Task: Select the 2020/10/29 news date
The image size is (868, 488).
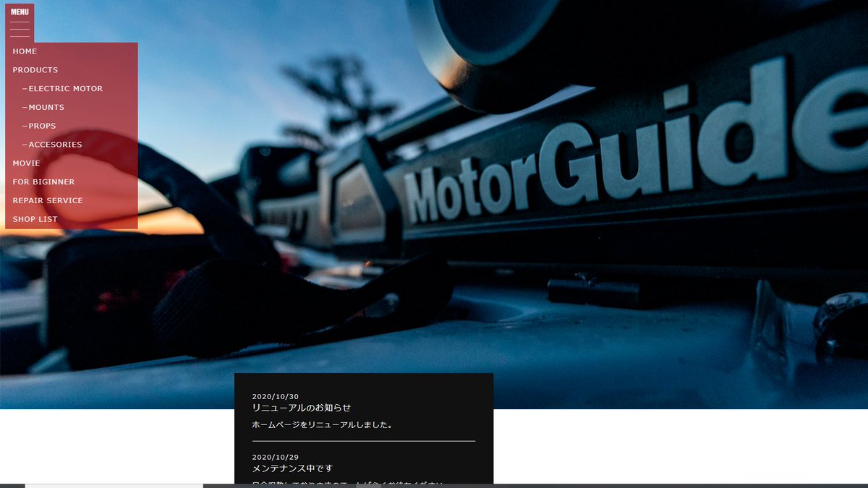Action: 276,457
